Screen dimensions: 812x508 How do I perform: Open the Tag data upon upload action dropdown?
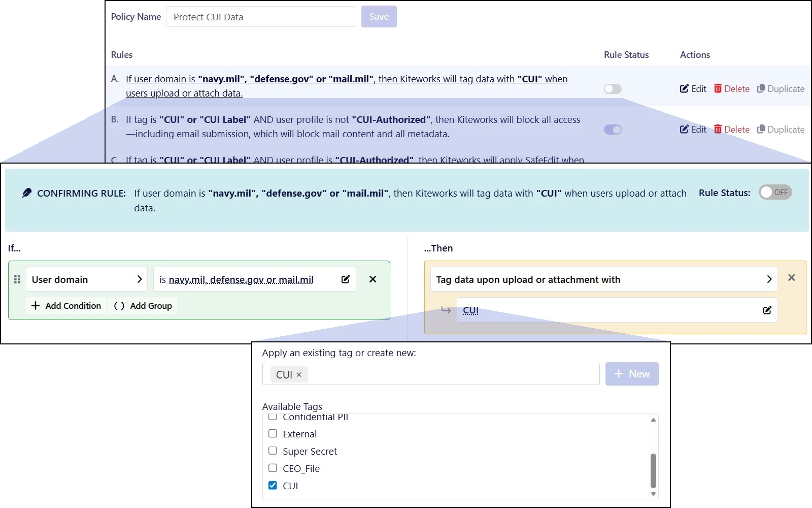(x=604, y=279)
